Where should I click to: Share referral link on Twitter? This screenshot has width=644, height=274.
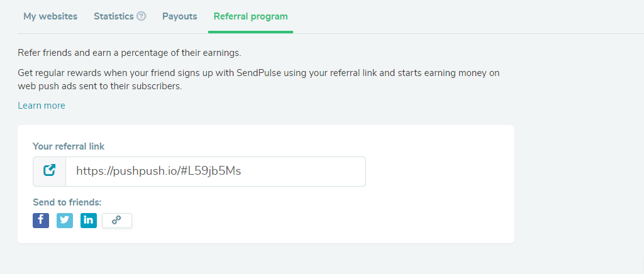[65, 221]
